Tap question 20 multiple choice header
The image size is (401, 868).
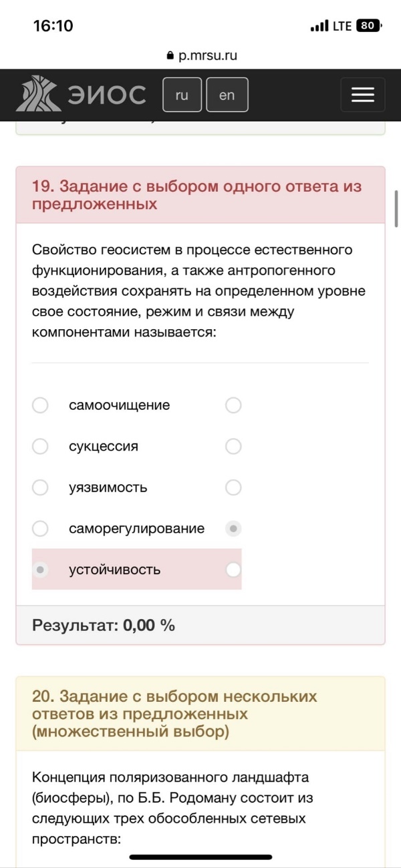tap(200, 714)
